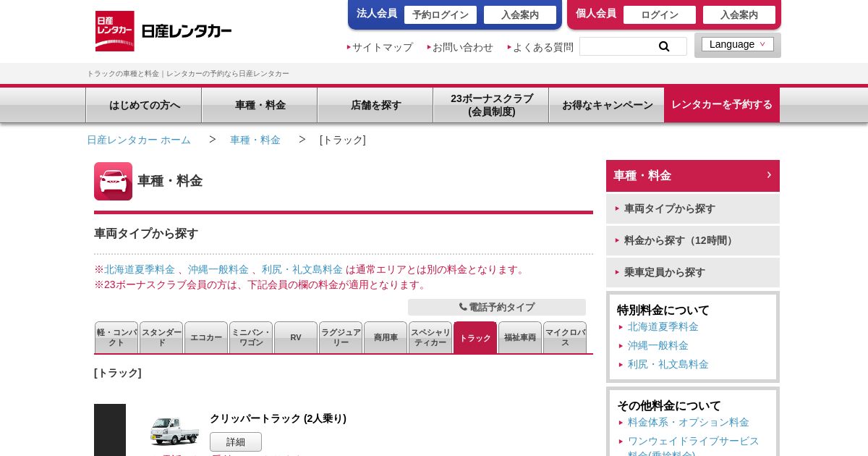Screen dimensions: 868x456
Task: Select the ラグジュアリー tab
Action: (341, 337)
